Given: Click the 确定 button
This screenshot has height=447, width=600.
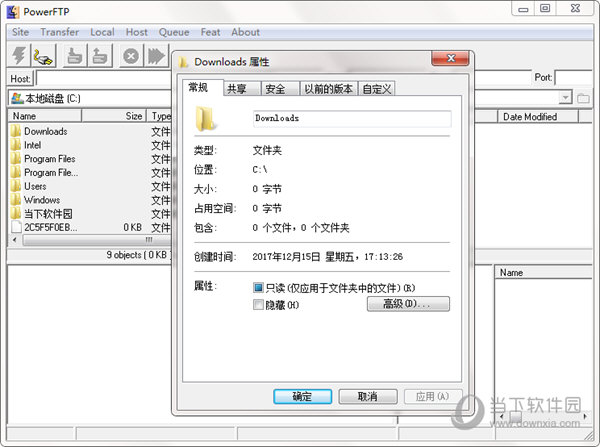Looking at the screenshot, I should [x=302, y=396].
